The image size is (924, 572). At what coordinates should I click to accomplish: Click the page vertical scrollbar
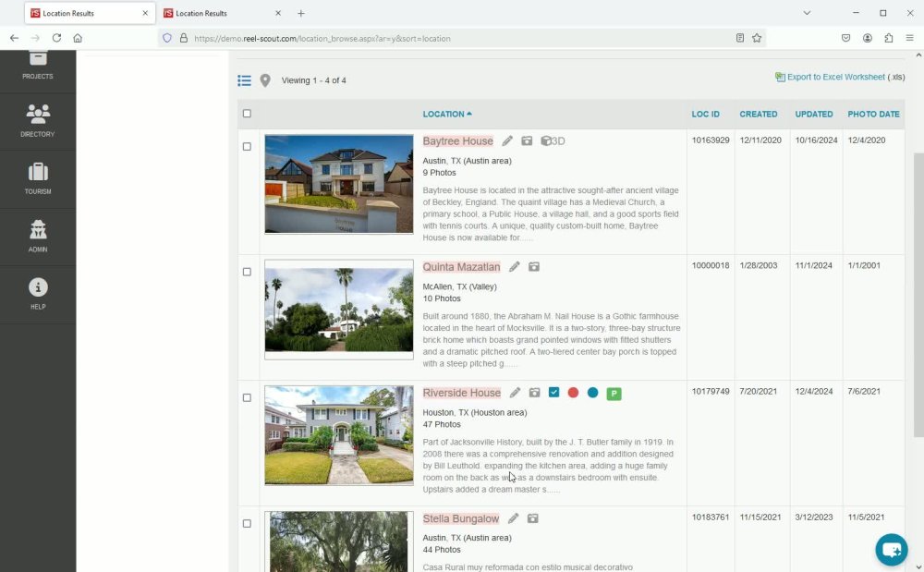918,295
